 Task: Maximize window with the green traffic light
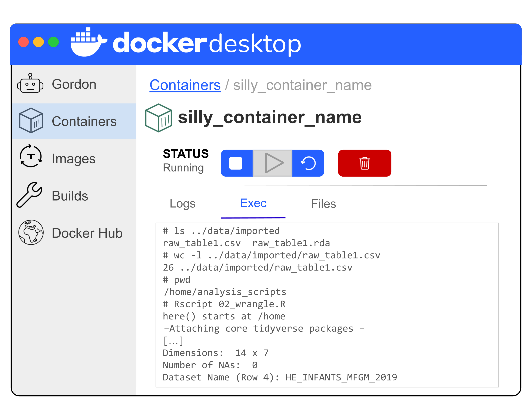[x=53, y=42]
